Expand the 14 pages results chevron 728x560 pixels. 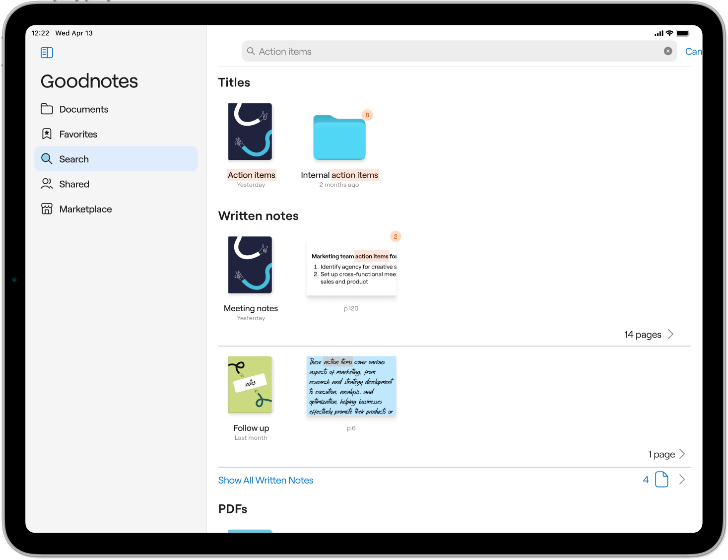670,334
